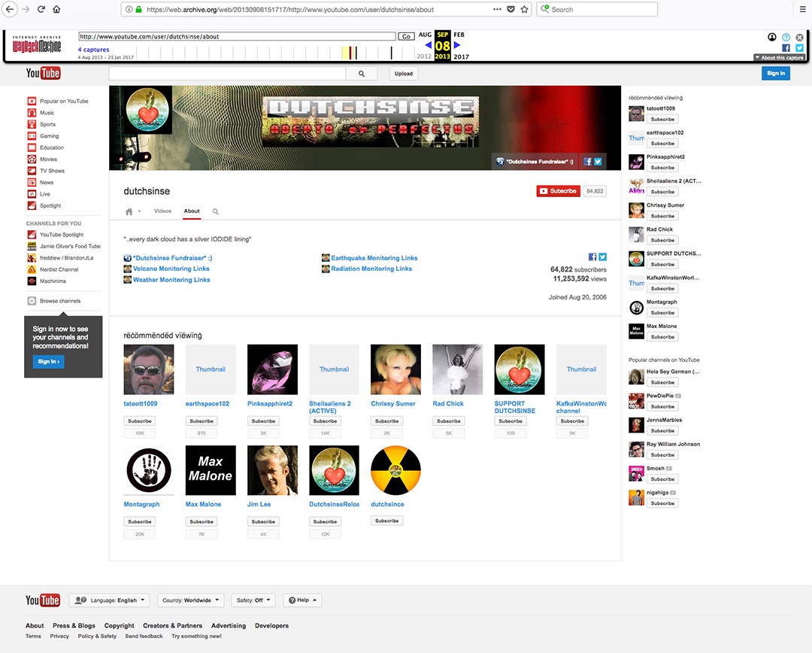Viewport: 812px width, 653px height.
Task: Open the dutchsince radiation symbol thumbnail
Action: click(395, 470)
